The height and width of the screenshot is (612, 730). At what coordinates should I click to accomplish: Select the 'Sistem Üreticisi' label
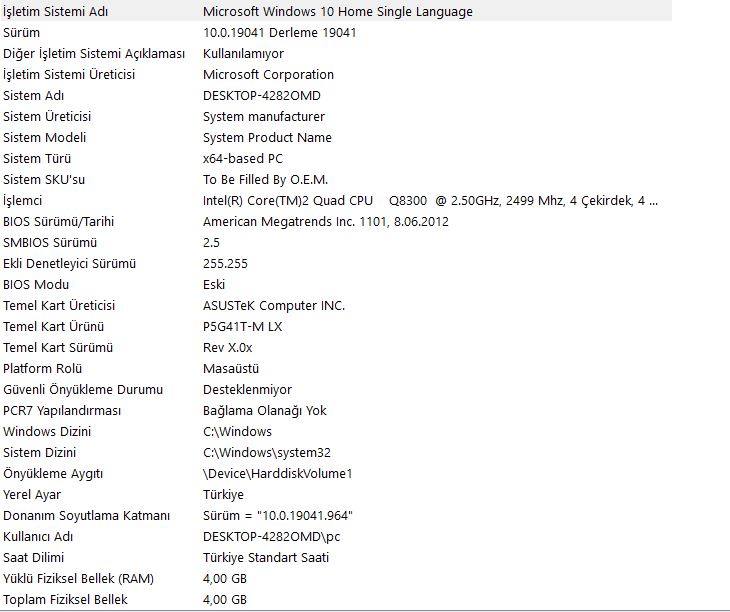click(47, 116)
